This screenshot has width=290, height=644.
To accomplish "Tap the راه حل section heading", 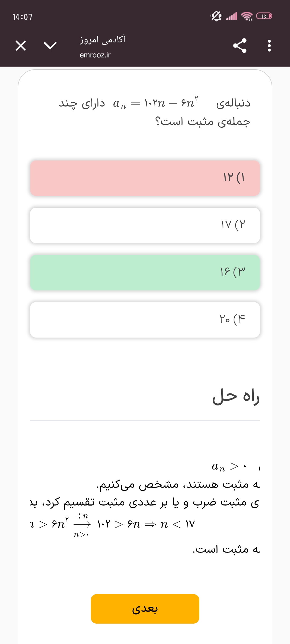I will (x=236, y=397).
